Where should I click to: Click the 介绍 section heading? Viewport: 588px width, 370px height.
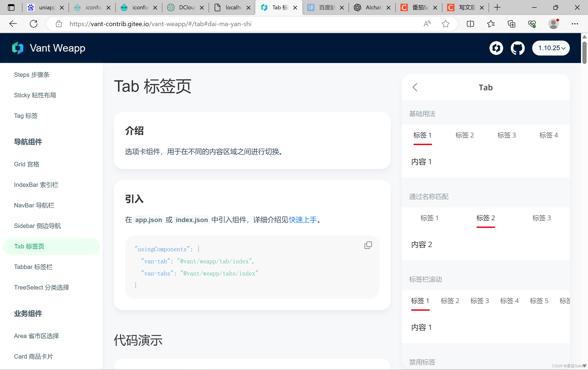click(134, 131)
